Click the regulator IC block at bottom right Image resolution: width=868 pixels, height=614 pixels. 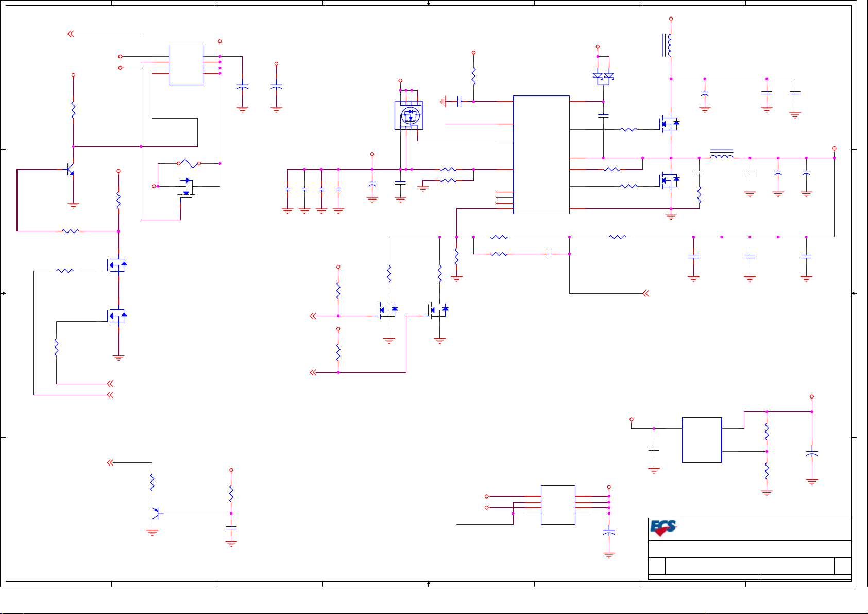702,440
